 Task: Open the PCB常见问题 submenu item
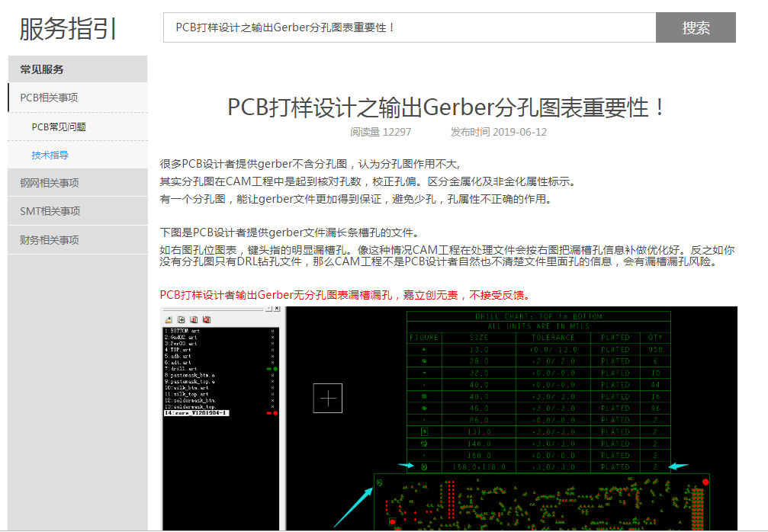59,127
